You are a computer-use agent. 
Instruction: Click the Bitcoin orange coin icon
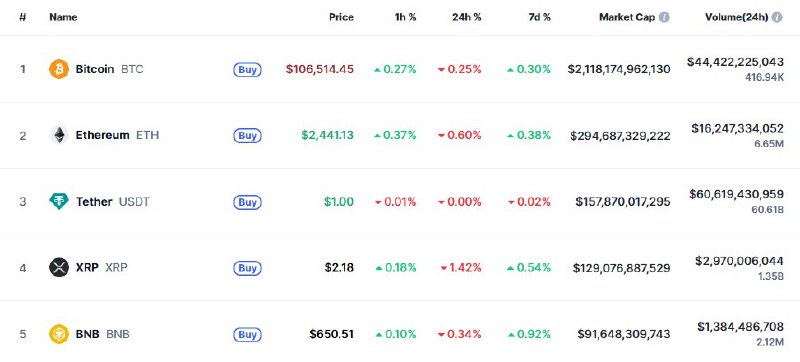pyautogui.click(x=59, y=69)
